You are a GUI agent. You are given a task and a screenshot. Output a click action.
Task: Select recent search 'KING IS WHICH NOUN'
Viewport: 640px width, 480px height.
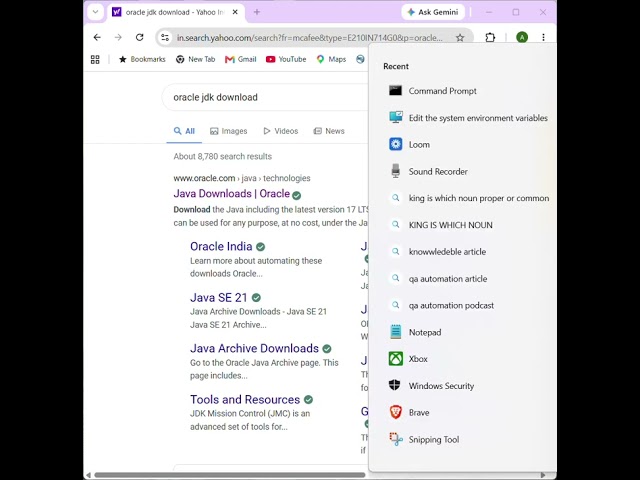pyautogui.click(x=440, y=225)
